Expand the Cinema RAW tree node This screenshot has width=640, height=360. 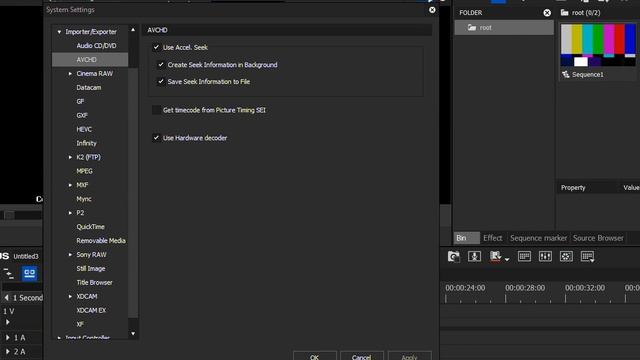pos(70,73)
